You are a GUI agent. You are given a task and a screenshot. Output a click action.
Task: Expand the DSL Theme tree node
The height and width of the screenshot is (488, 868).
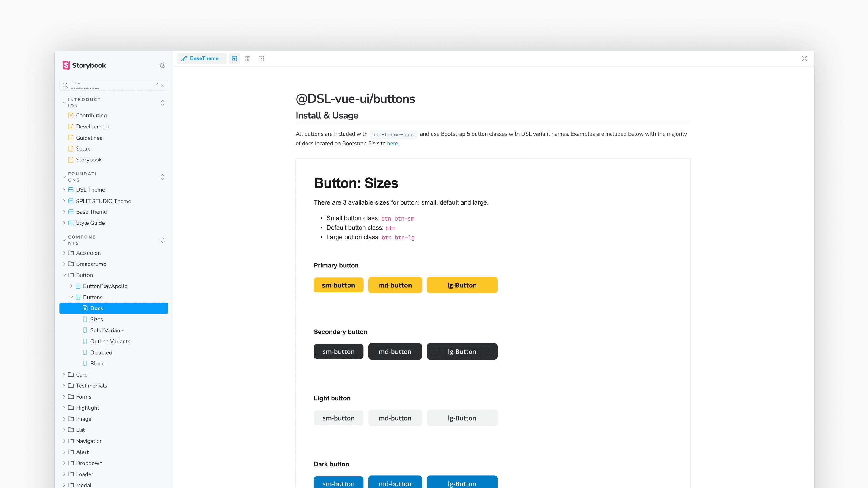(64, 190)
